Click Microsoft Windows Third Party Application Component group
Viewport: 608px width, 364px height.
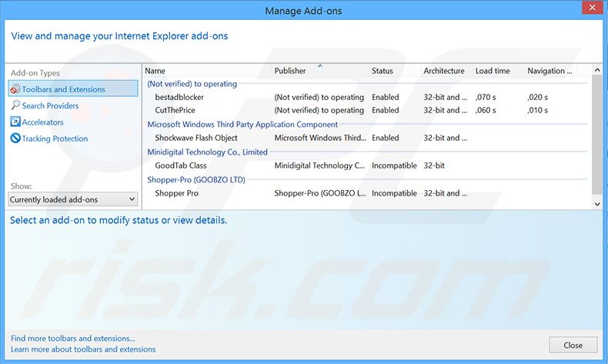[x=242, y=125]
